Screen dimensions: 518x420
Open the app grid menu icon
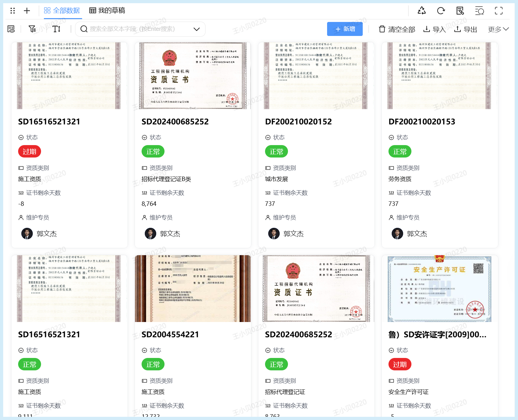coord(13,10)
